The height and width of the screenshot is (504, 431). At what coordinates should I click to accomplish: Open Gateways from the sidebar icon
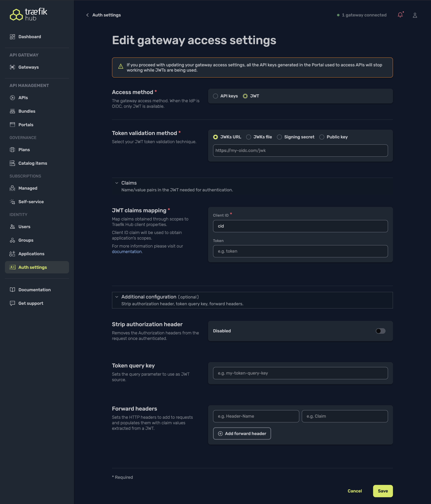(x=12, y=67)
